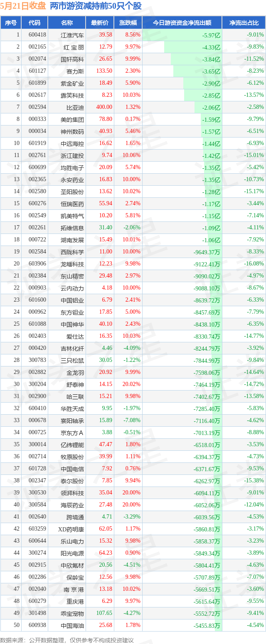266x644 pixels.
Task: Click the 名称 column header
Action: (x=66, y=23)
